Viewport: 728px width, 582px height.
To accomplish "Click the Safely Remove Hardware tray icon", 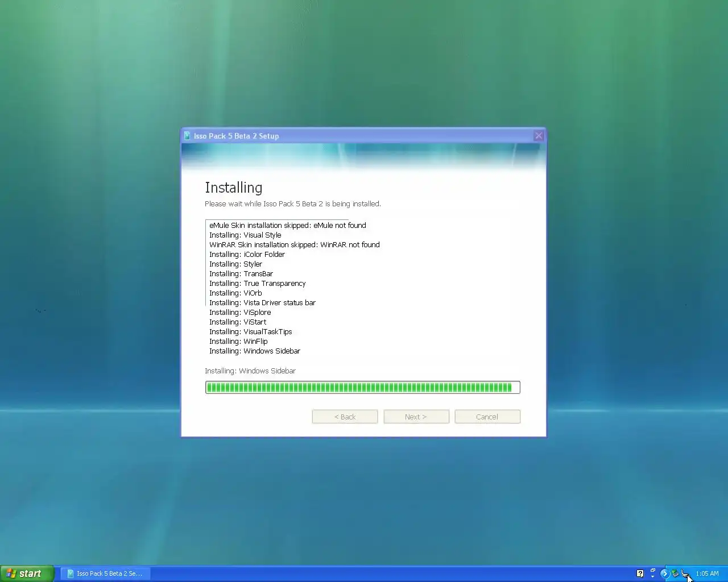I will pyautogui.click(x=675, y=573).
